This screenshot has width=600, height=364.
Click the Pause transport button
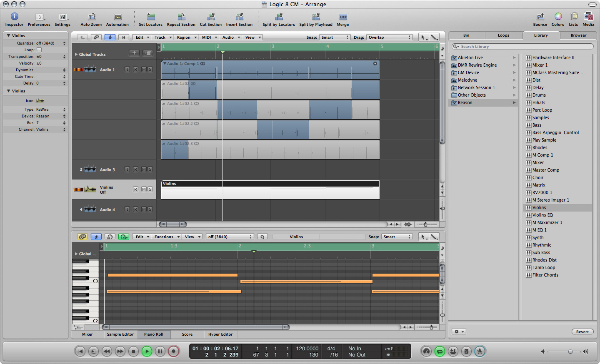tap(160, 351)
